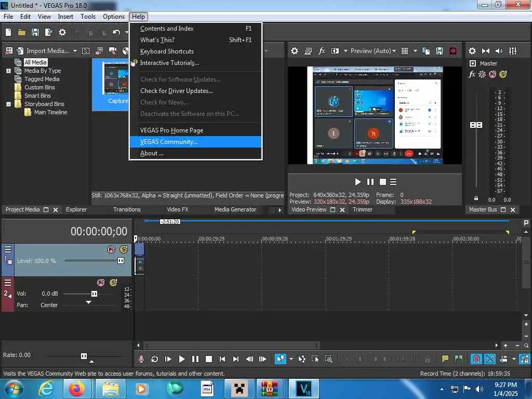Toggle Loop Playback in transport bar
The height and width of the screenshot is (399, 532).
tap(154, 359)
